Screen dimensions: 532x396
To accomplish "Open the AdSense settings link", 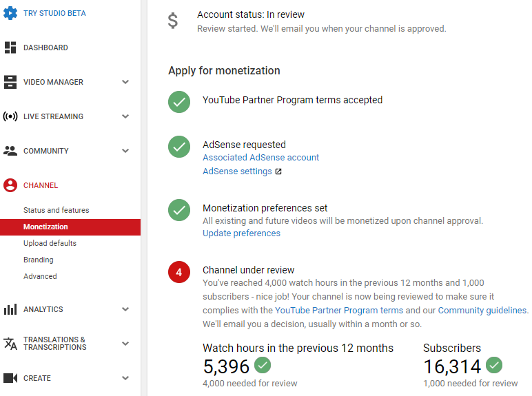I will pos(237,171).
